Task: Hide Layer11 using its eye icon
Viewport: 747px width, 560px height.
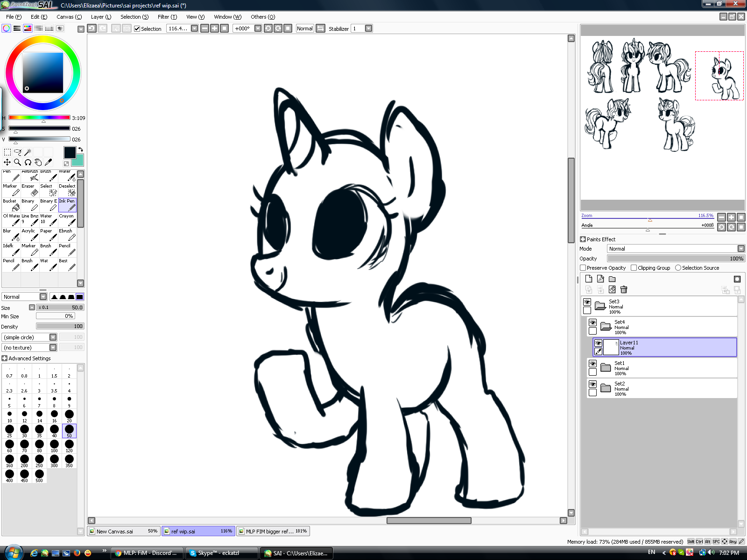Action: pyautogui.click(x=599, y=343)
